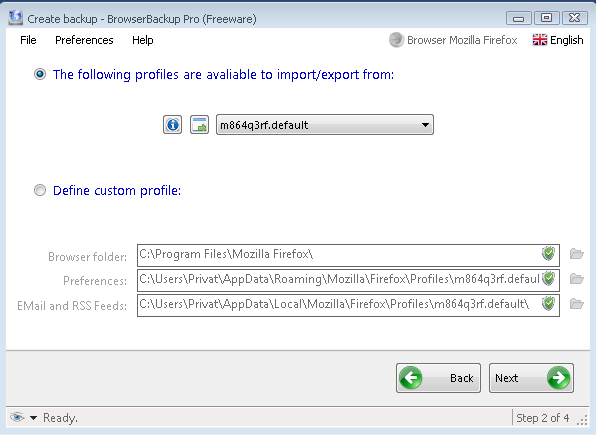Viewport: 596px width, 435px height.
Task: Maximize the BrowserBackup Pro window
Action: coord(546,18)
